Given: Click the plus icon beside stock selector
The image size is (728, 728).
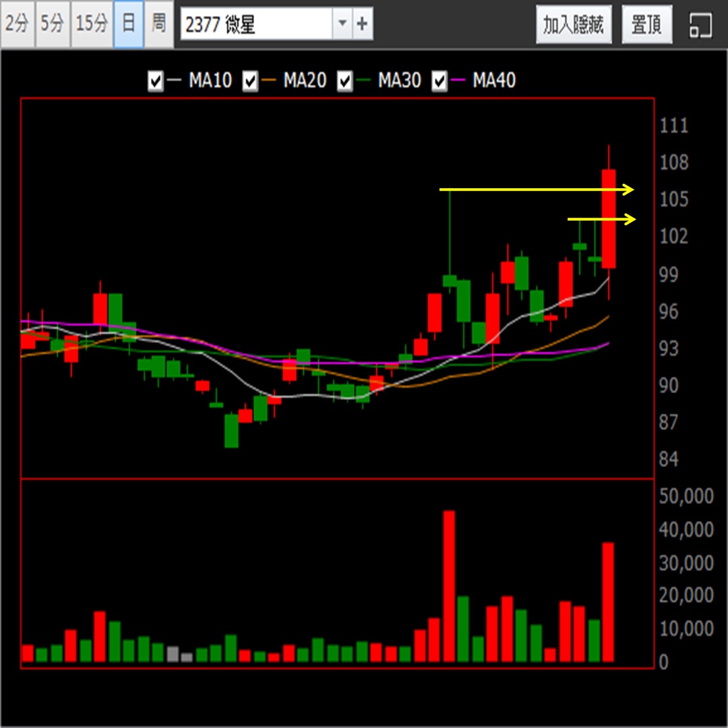Looking at the screenshot, I should coord(362,23).
